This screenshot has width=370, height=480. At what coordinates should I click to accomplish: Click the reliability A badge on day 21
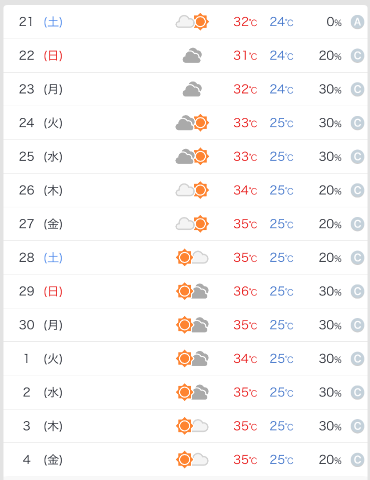point(357,22)
